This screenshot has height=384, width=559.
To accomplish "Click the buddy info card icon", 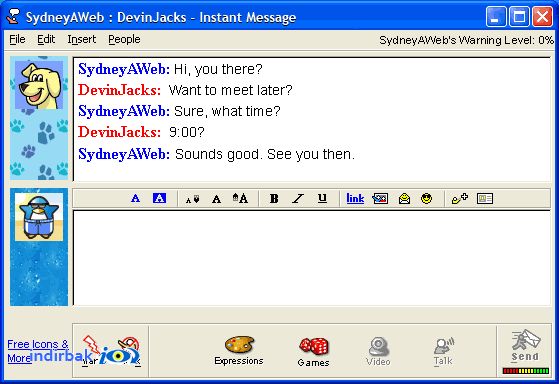I will click(485, 198).
